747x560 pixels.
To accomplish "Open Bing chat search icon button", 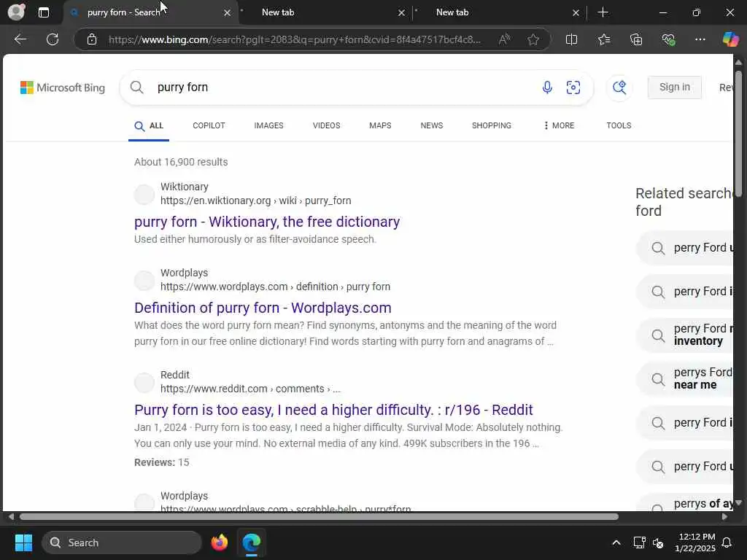I will click(619, 87).
